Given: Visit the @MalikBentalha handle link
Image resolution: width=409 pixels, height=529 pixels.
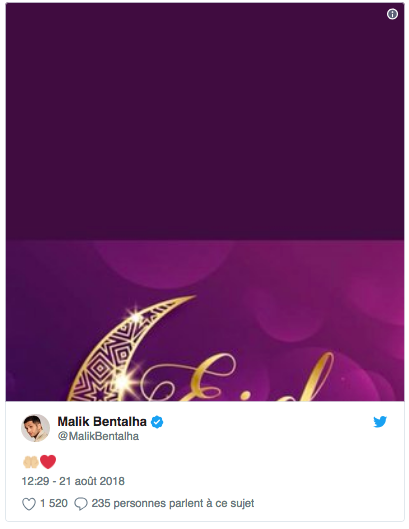Looking at the screenshot, I should (98, 436).
